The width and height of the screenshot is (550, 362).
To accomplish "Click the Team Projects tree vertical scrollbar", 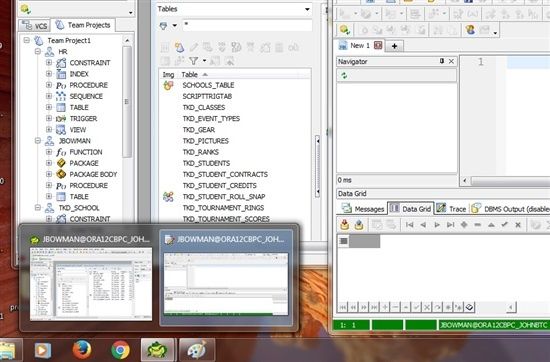I will [x=127, y=102].
